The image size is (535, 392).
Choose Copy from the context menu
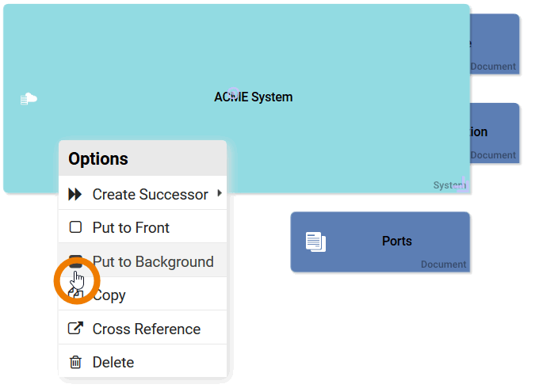(109, 295)
